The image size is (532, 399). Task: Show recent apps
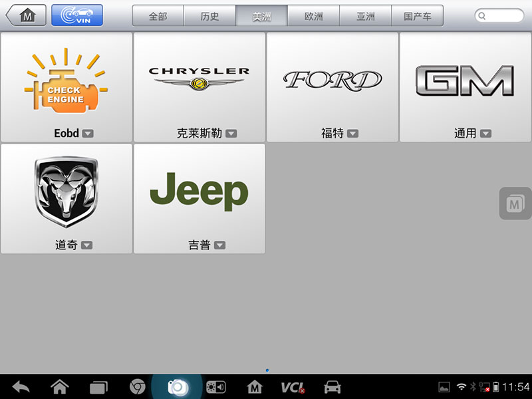[x=98, y=388]
